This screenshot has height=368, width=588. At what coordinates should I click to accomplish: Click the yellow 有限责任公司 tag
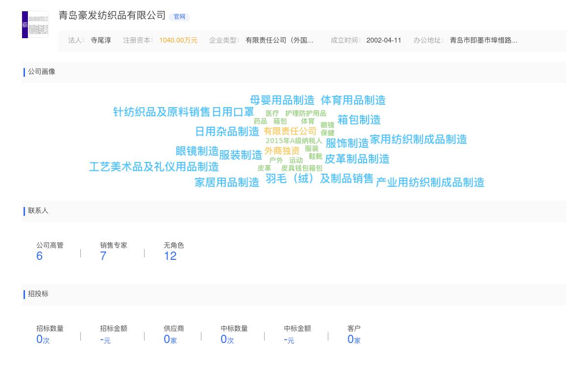pos(290,131)
